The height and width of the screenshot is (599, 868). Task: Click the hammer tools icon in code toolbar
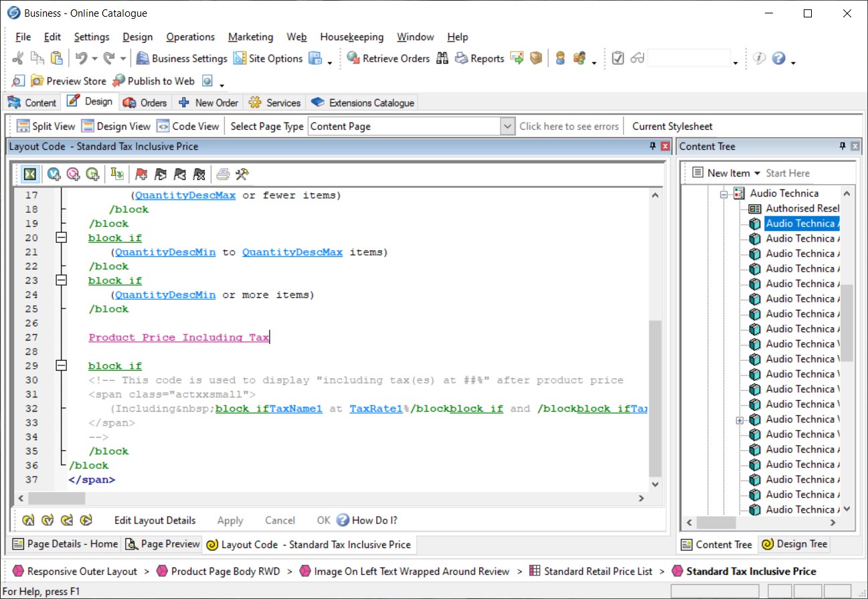pos(242,174)
